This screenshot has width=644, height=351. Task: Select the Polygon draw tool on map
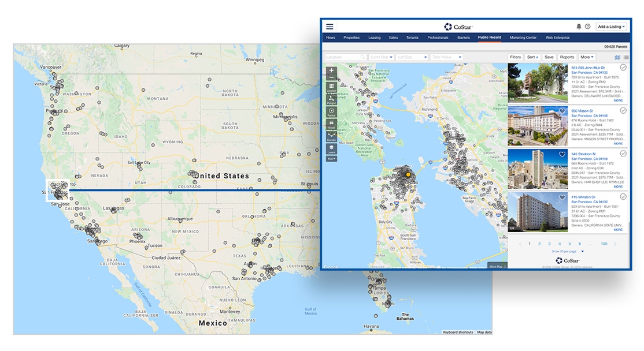pos(331,99)
